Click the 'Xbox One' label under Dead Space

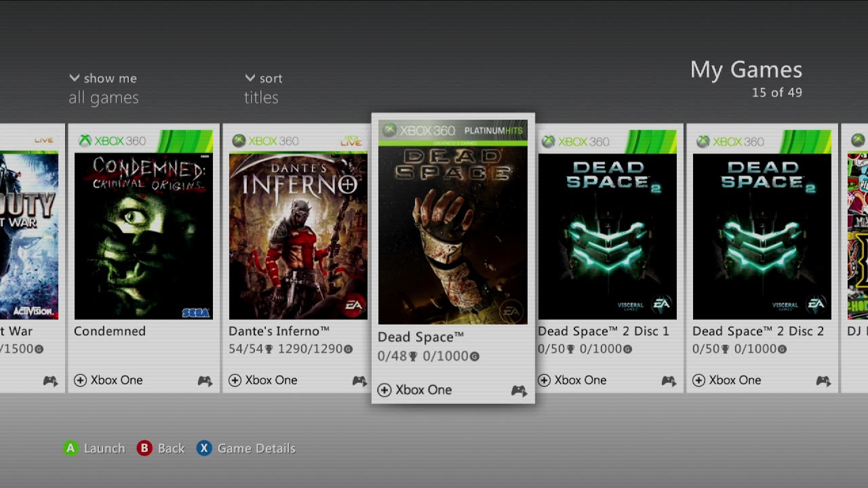[x=424, y=390]
